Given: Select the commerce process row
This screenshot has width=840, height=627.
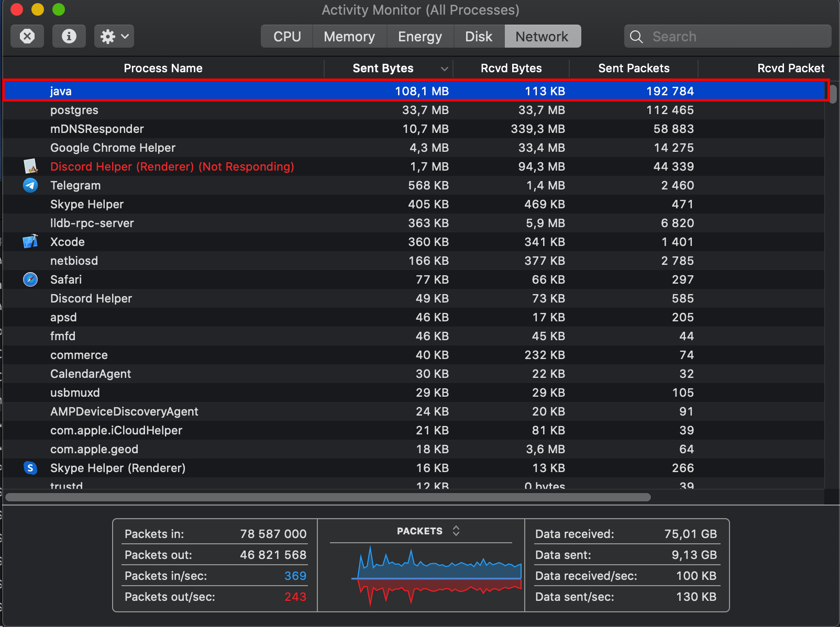Looking at the screenshot, I should coord(414,355).
